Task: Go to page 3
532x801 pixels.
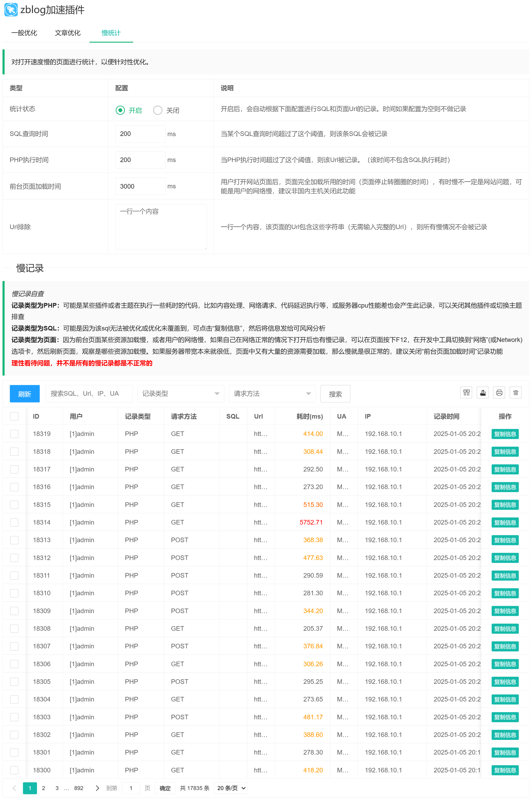Action: point(57,788)
